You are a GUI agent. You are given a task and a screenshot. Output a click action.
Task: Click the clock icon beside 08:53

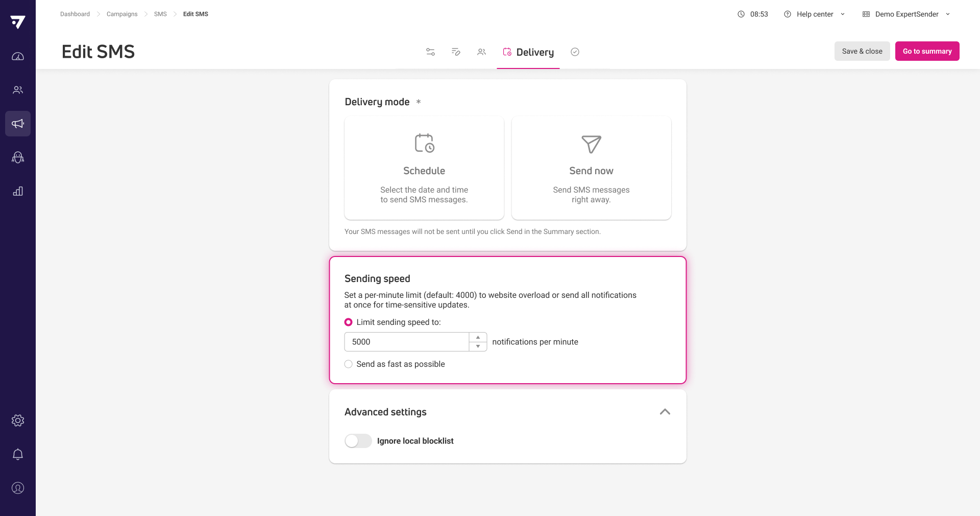[x=741, y=14]
